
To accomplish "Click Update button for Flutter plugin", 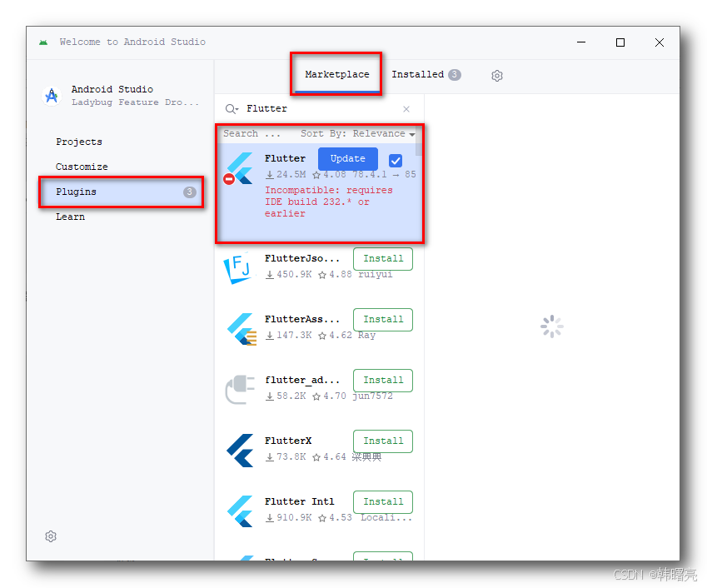I will (x=347, y=158).
